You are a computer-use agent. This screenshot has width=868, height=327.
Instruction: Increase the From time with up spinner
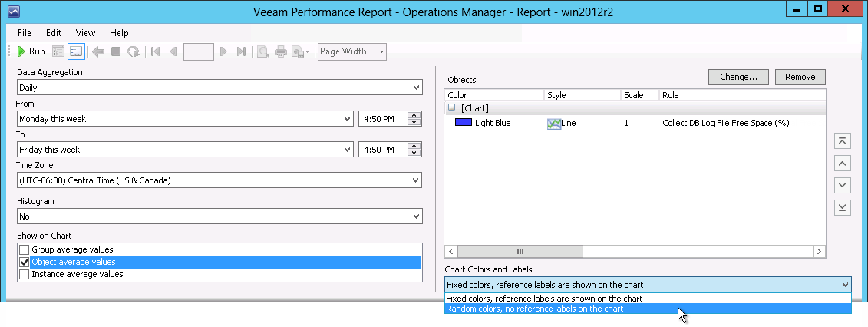[414, 115]
